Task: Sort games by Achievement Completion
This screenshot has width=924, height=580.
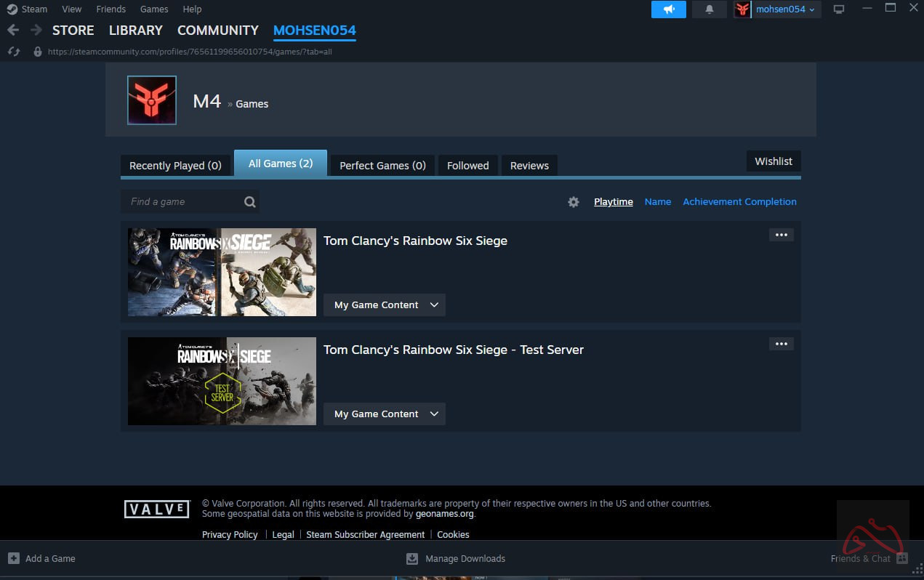Action: (x=739, y=202)
